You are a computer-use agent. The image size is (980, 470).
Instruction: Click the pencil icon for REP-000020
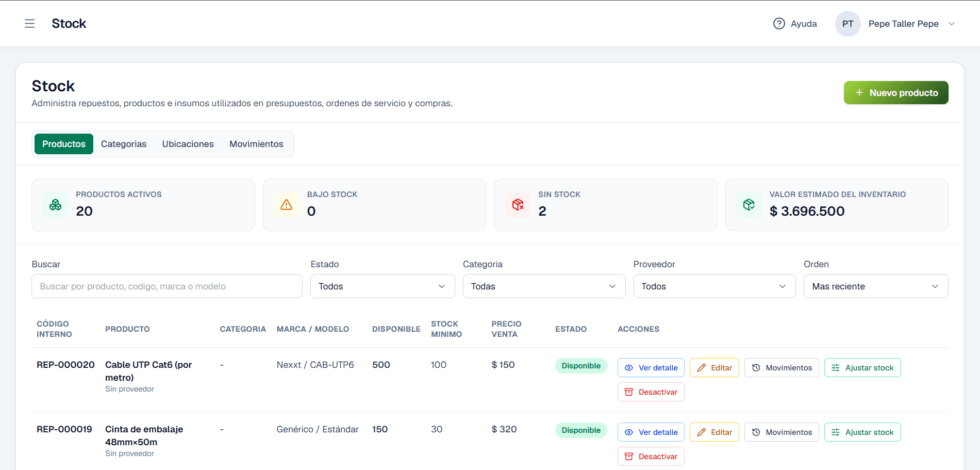point(701,368)
